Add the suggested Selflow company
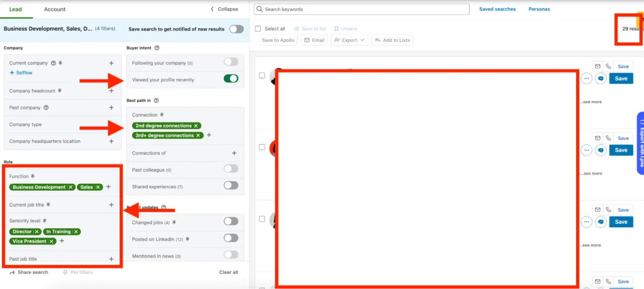 (21, 73)
